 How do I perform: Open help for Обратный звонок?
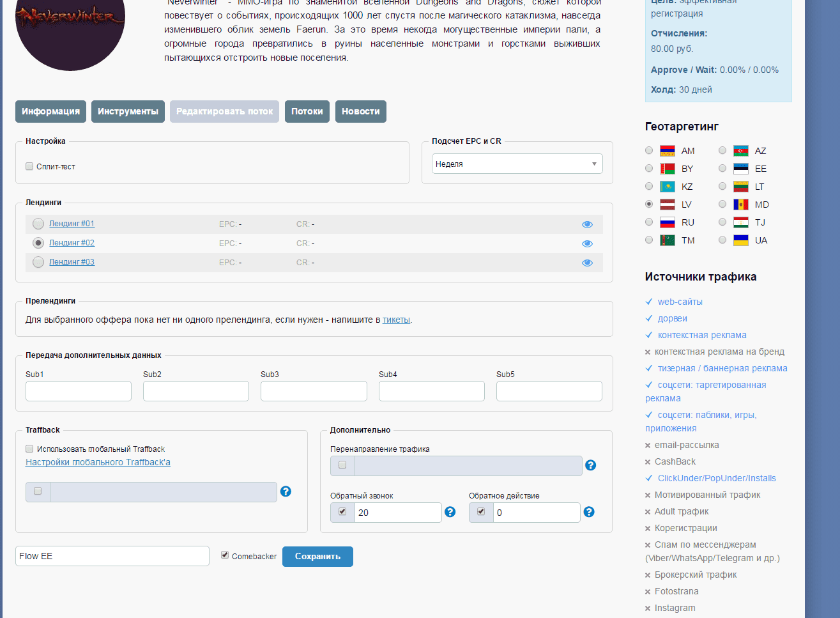coord(450,512)
